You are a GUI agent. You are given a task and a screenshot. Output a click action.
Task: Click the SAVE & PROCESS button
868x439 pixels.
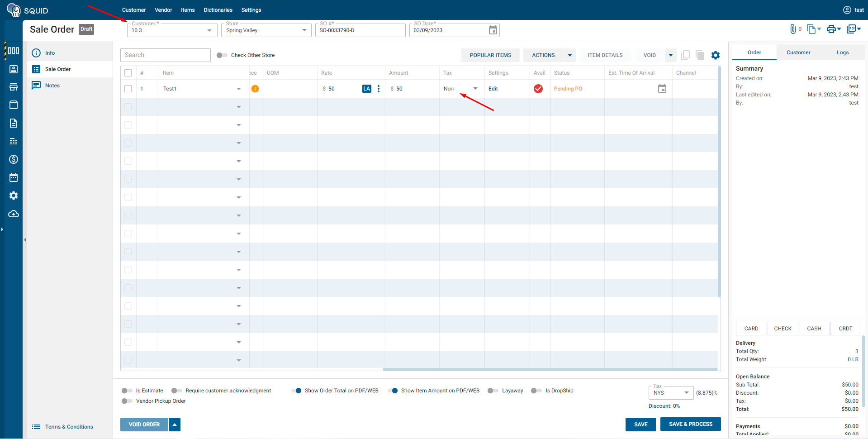[x=690, y=424]
